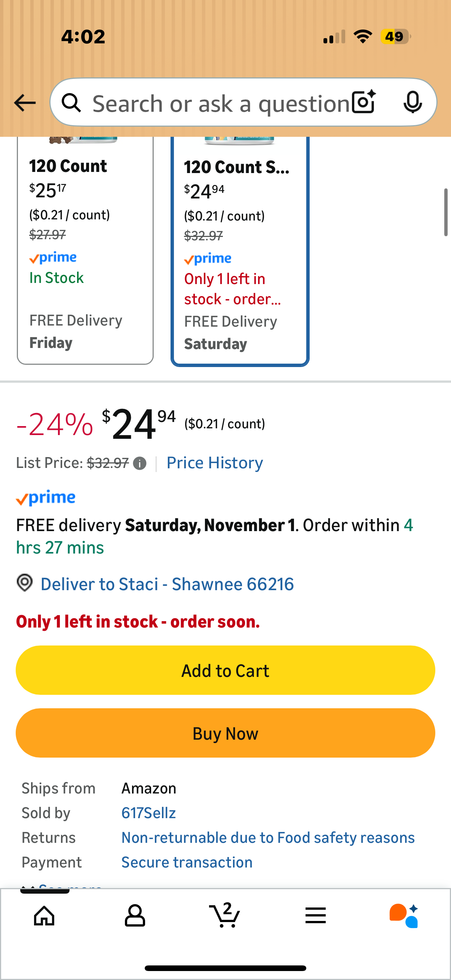Tap the delivery location pin icon
The height and width of the screenshot is (980, 451).
(x=25, y=583)
